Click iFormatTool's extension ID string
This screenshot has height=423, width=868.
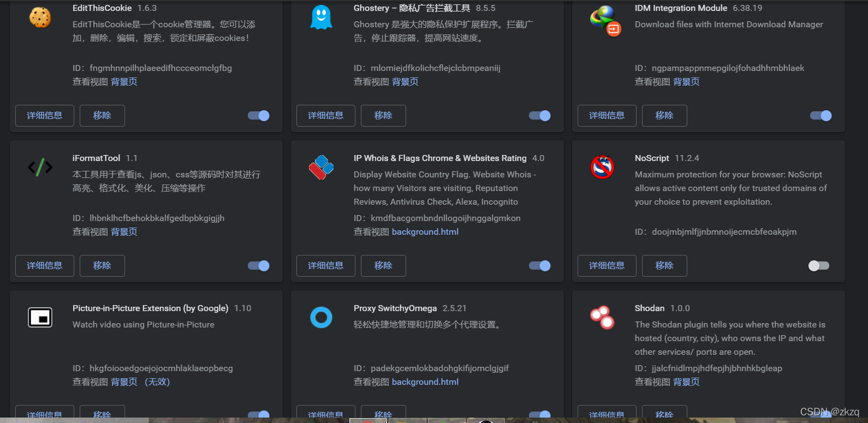point(157,218)
